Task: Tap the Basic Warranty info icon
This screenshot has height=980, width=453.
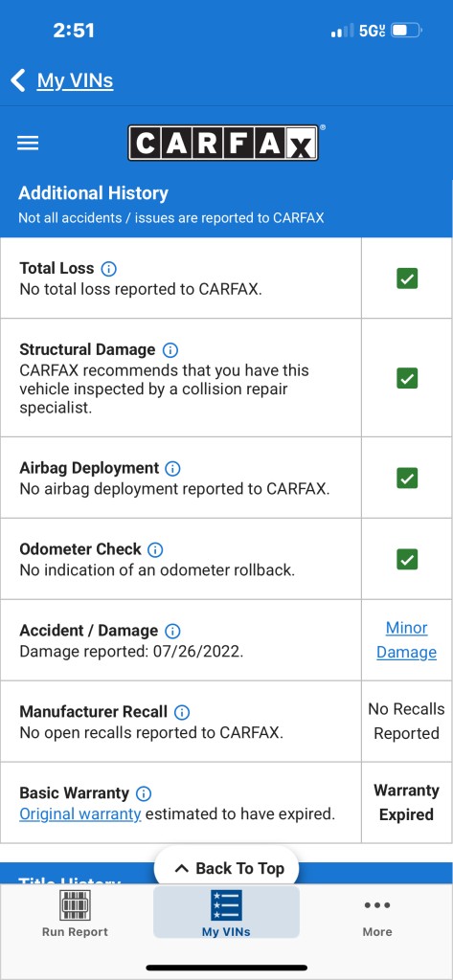Action: pyautogui.click(x=144, y=793)
